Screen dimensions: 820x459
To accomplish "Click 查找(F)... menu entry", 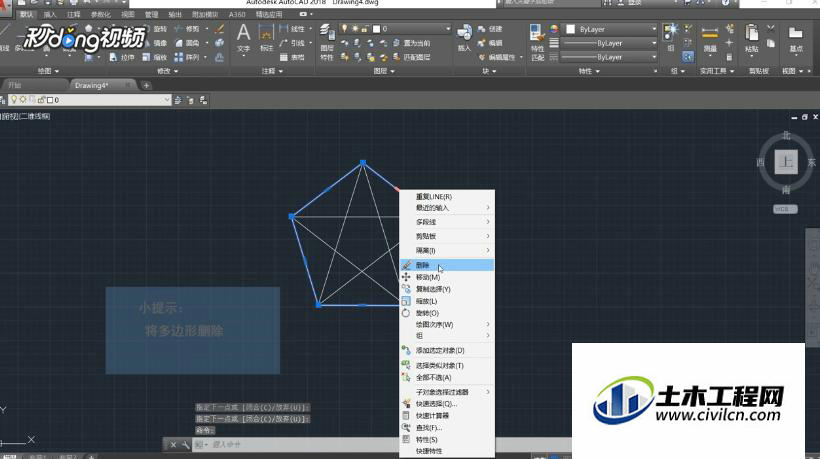I will 447,428.
